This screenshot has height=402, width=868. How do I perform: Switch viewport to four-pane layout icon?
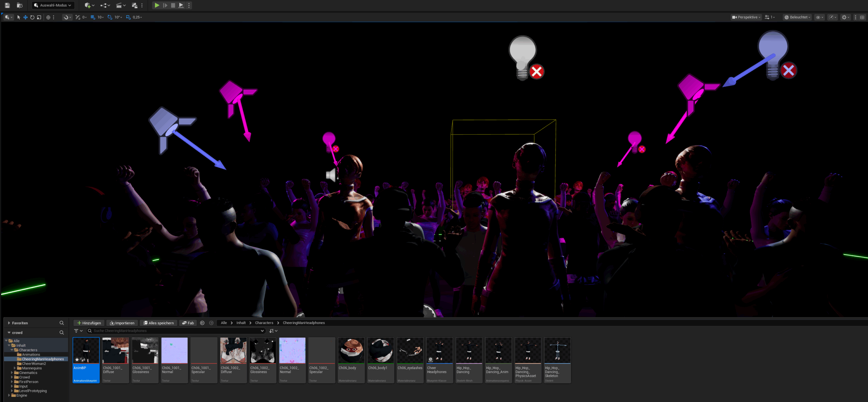(x=862, y=17)
